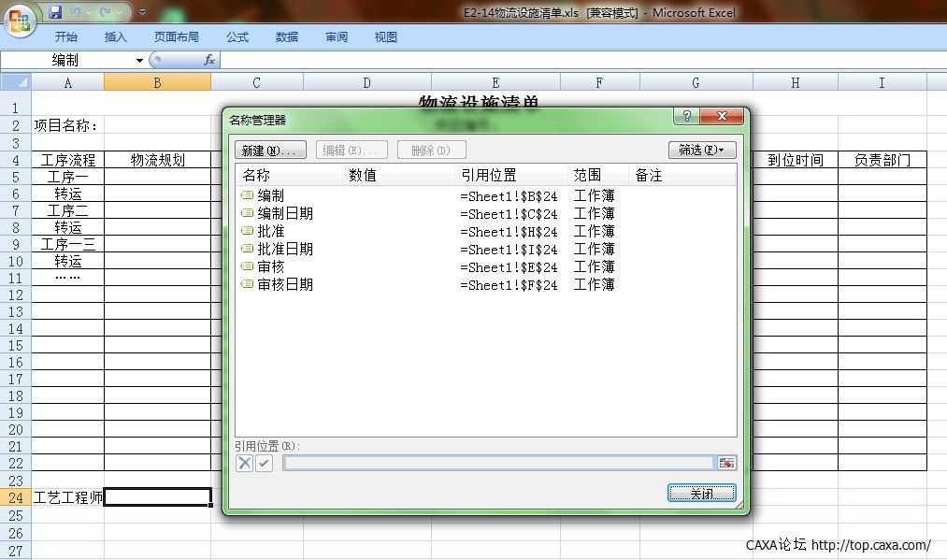Click the insert function fx icon
The image size is (947, 560).
pos(209,60)
